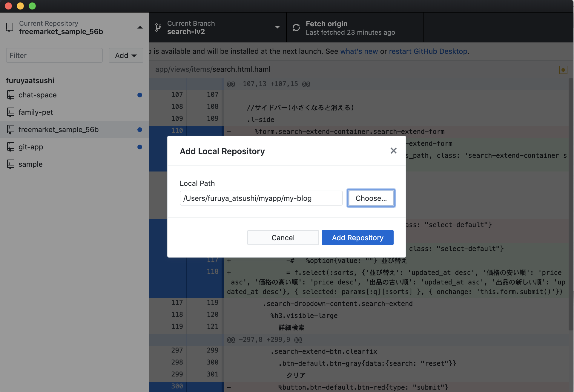This screenshot has width=574, height=392.
Task: Click the sample repository icon
Action: click(10, 164)
